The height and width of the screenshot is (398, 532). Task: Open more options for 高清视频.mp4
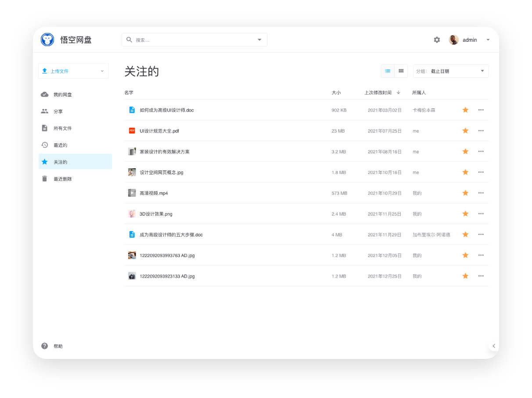coord(481,193)
